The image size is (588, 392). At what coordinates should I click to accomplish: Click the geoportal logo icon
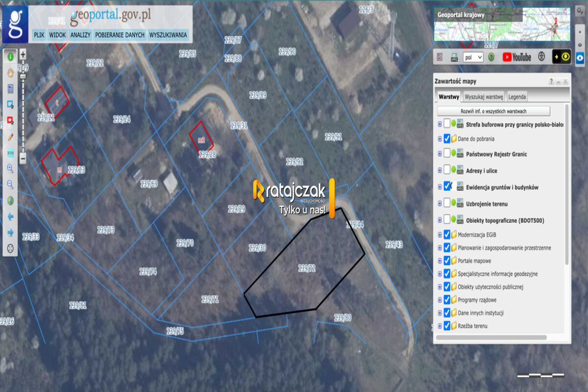[15, 24]
